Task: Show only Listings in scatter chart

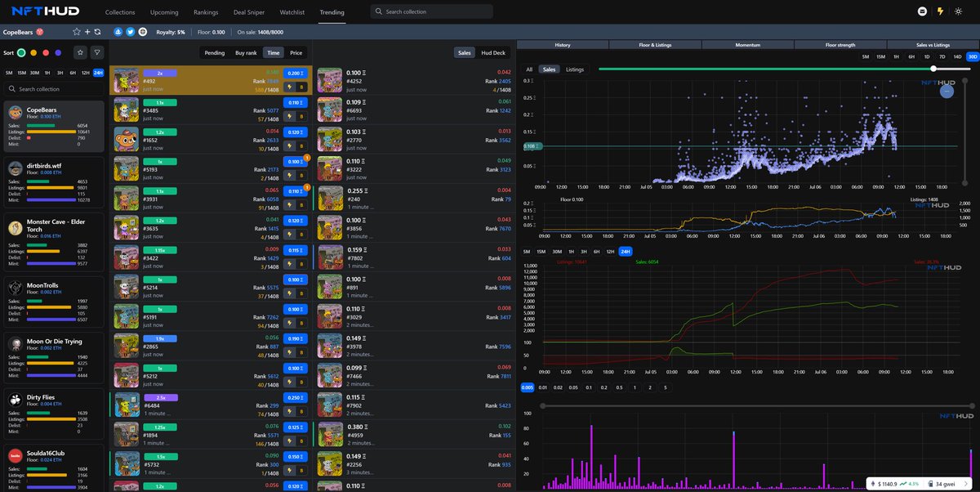Action: pyautogui.click(x=575, y=69)
